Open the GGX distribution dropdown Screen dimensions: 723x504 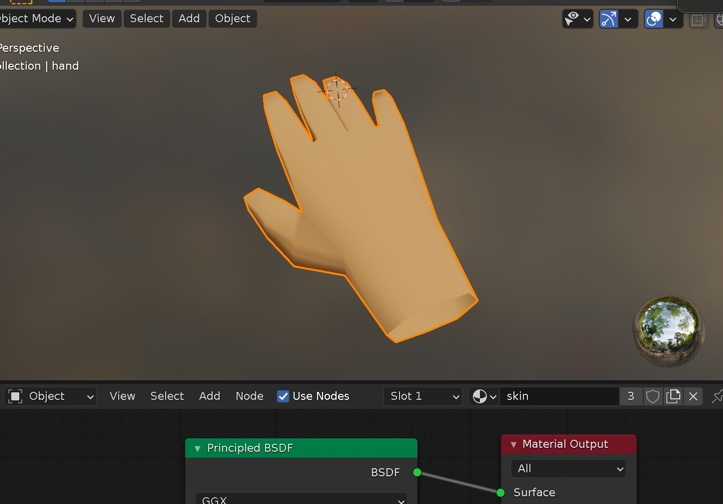coord(303,499)
